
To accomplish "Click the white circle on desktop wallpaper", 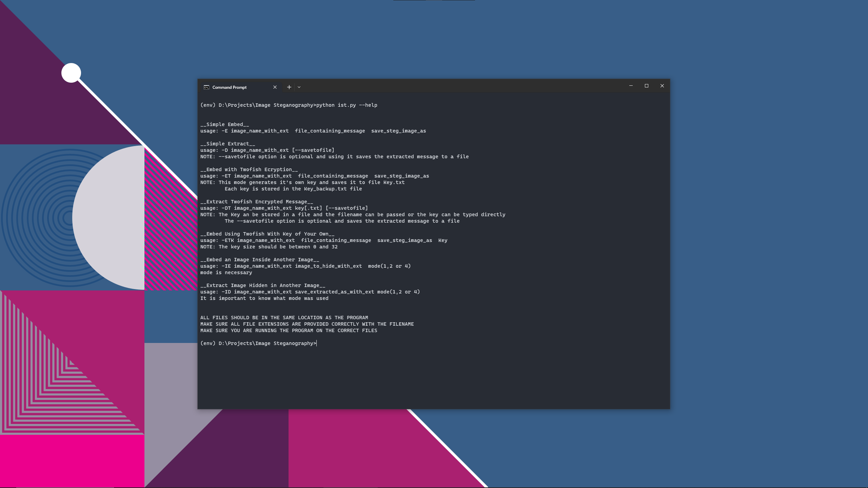I will 71,73.
